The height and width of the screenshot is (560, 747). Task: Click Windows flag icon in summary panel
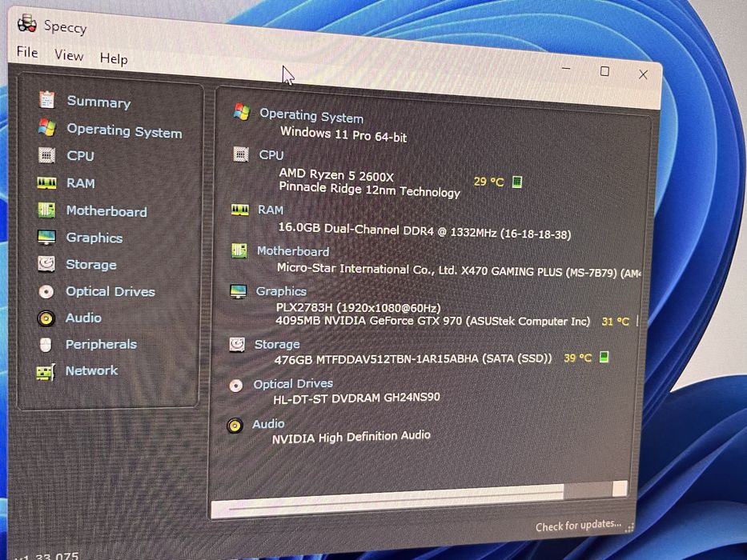[242, 112]
